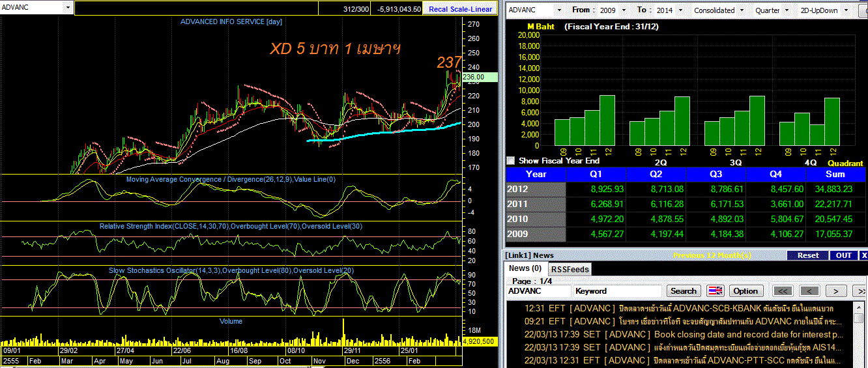Open news Option button

745,291
